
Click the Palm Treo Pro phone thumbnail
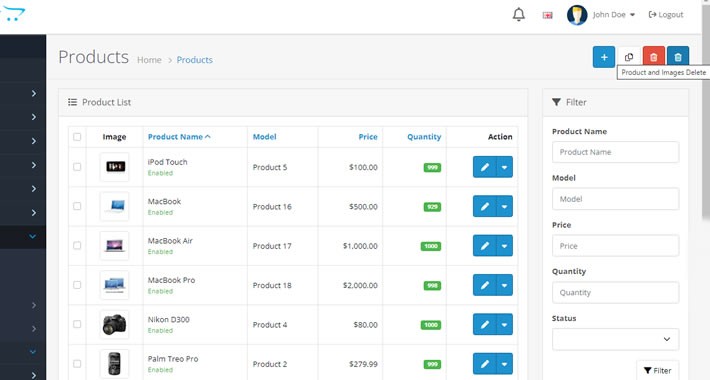coord(115,364)
